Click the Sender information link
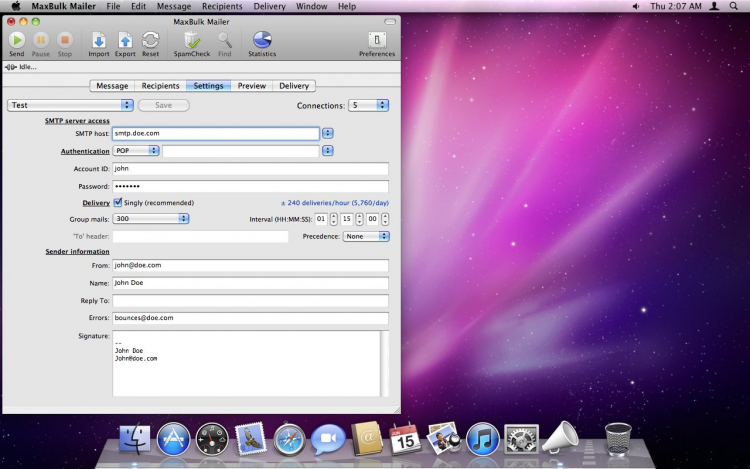750x469 pixels. (x=77, y=251)
